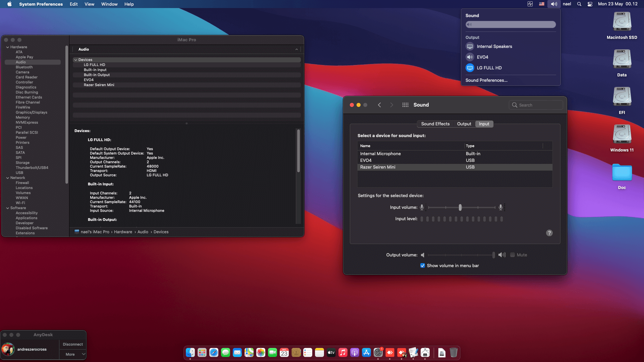Viewport: 644px width, 362px height.
Task: Launch the Music app from the Dock
Action: (343, 353)
